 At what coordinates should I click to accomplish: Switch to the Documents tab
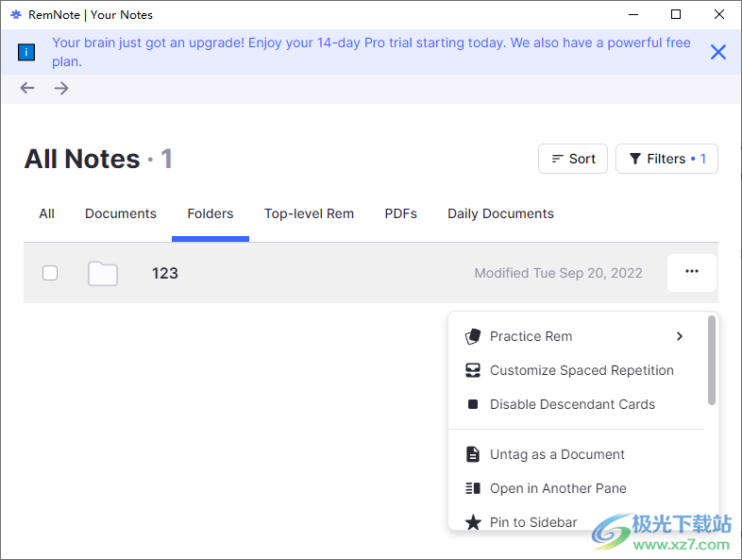(121, 213)
